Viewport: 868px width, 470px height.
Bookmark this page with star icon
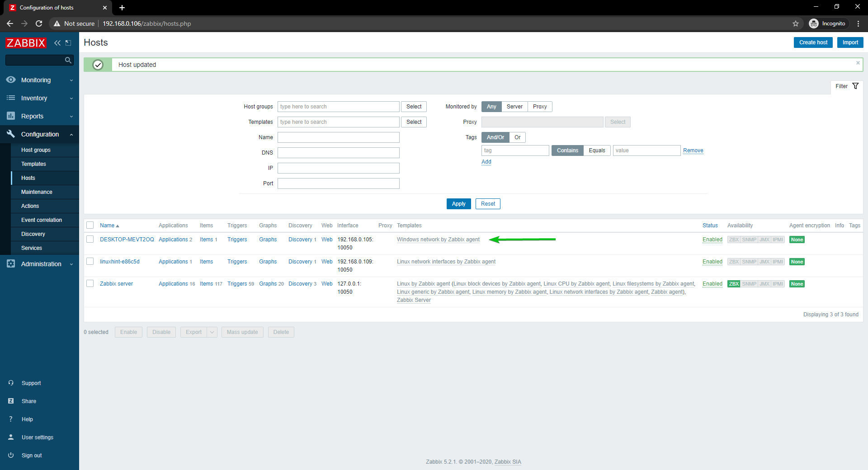click(x=796, y=23)
